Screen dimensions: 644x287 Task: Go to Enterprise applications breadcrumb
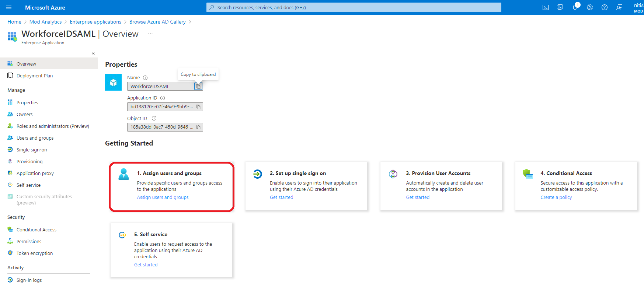pos(95,22)
